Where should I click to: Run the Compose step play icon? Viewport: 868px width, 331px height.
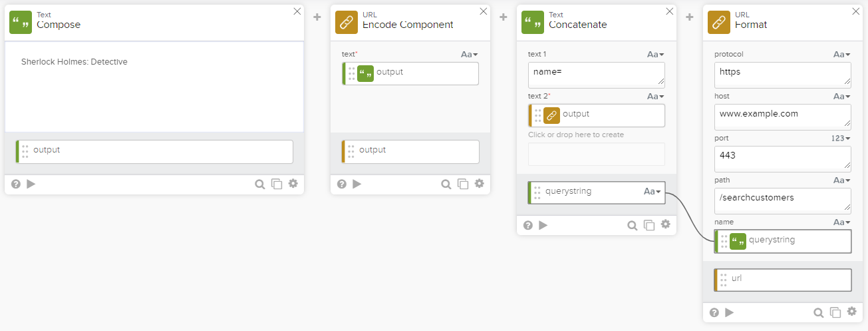(x=31, y=184)
